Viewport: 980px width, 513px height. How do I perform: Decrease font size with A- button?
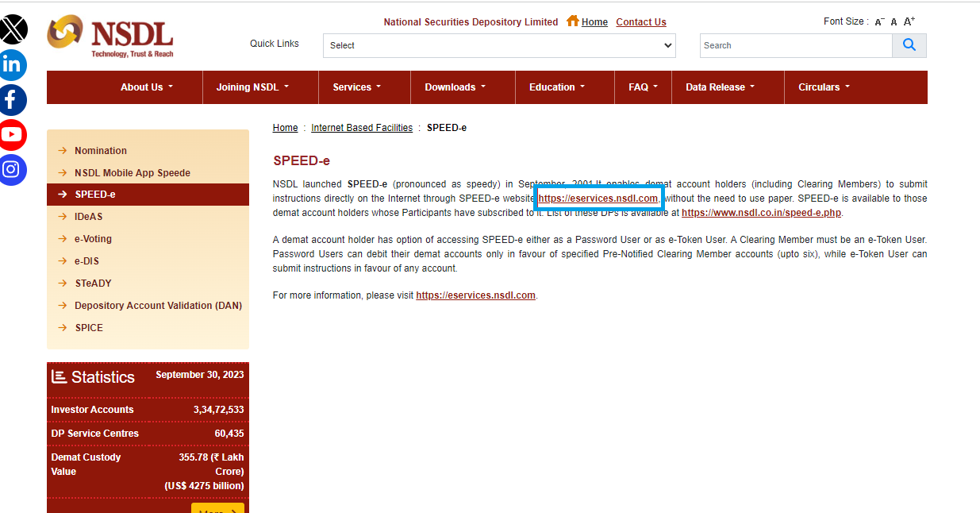pos(879,22)
